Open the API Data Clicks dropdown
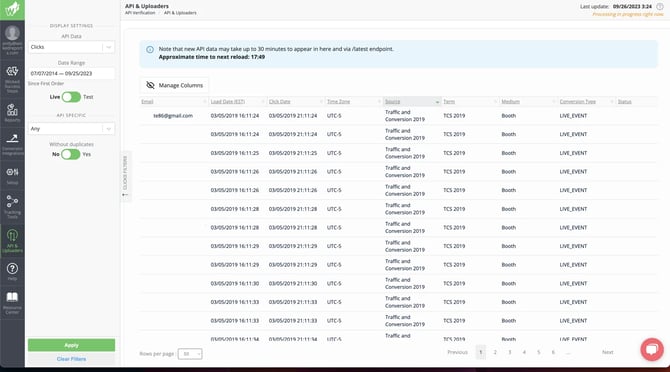 (71, 47)
